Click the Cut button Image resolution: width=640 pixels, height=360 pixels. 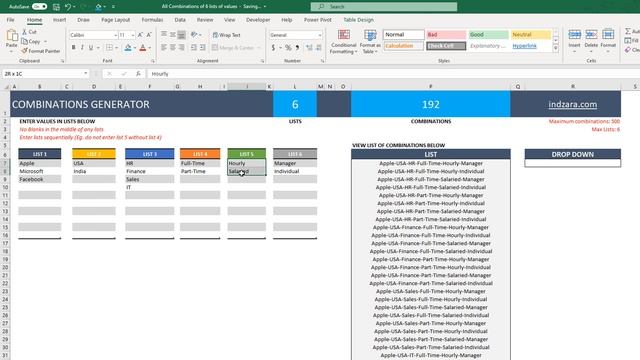pyautogui.click(x=29, y=32)
